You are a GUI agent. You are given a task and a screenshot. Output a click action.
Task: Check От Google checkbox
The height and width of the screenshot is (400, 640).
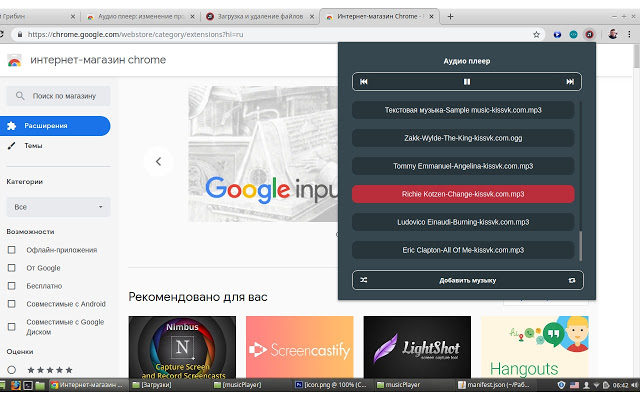coord(11,268)
